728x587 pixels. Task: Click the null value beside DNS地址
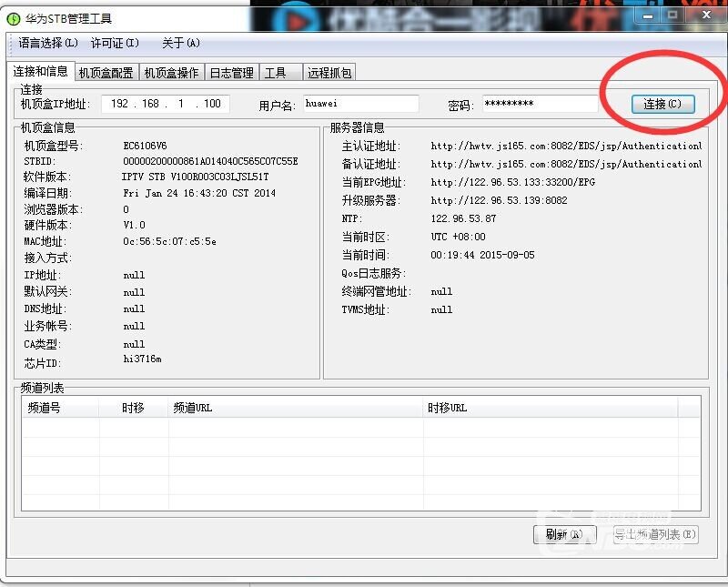pyautogui.click(x=134, y=309)
